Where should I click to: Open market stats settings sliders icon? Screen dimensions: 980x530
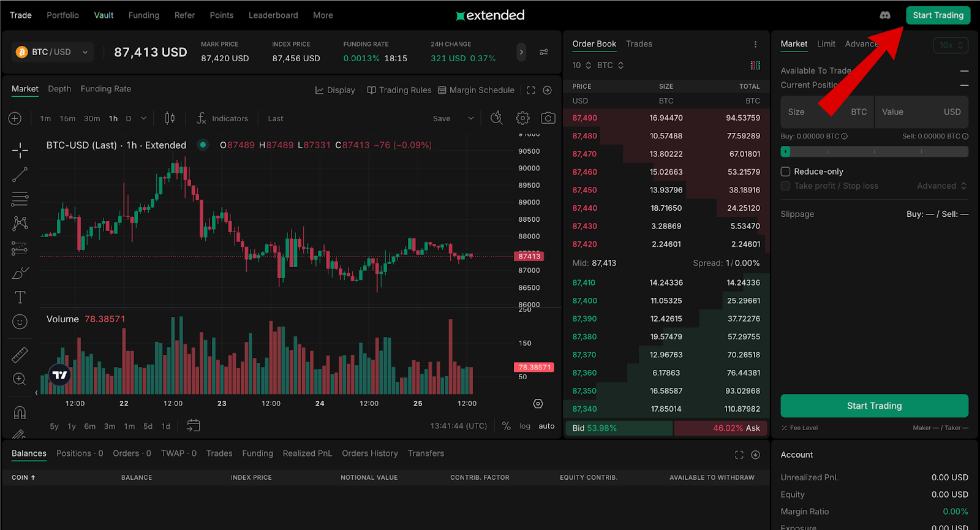pos(544,52)
